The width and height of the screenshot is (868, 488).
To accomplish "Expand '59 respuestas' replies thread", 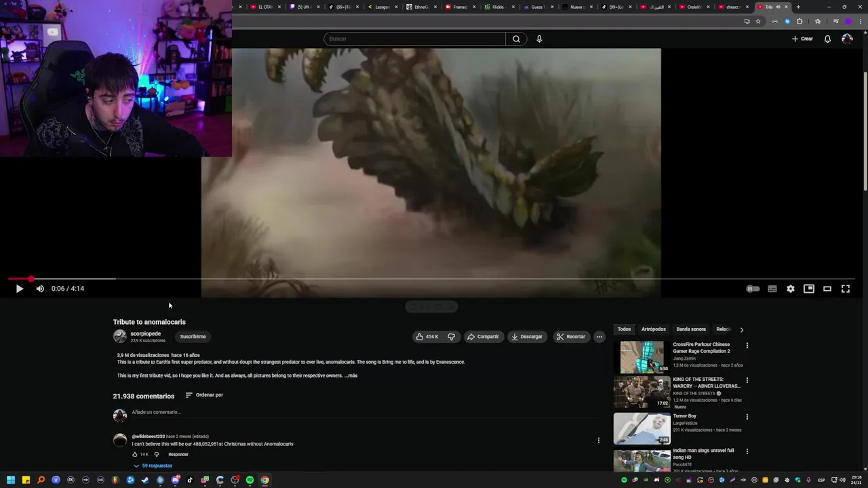I will pos(153,466).
